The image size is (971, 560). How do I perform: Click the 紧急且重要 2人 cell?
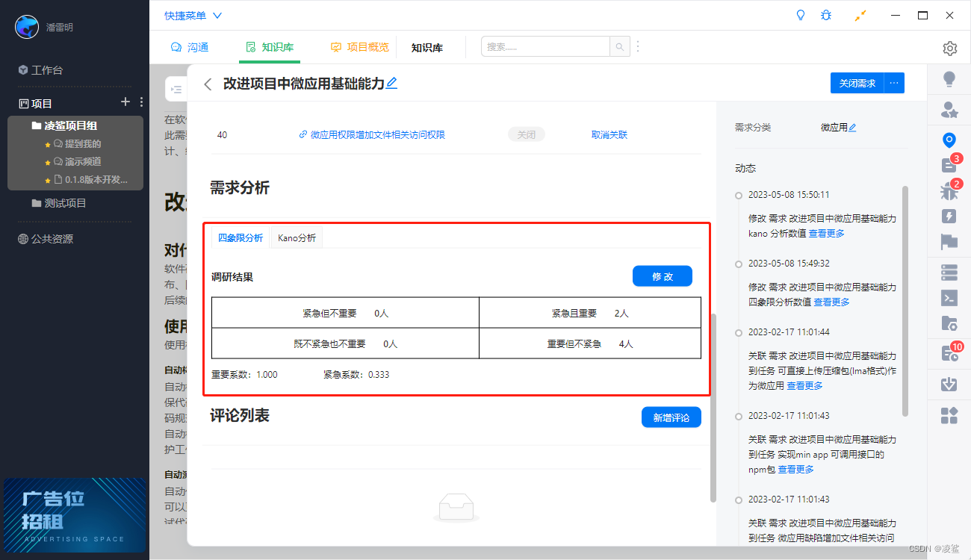click(x=590, y=314)
